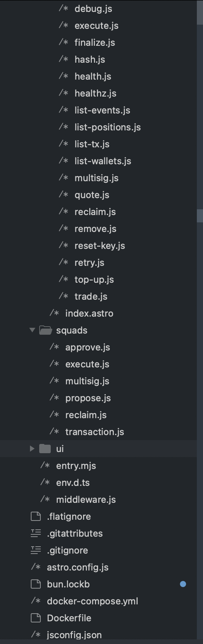Viewport: 203px width, 644px height.
Task: Click the astro.config.js code icon
Action: (x=36, y=567)
